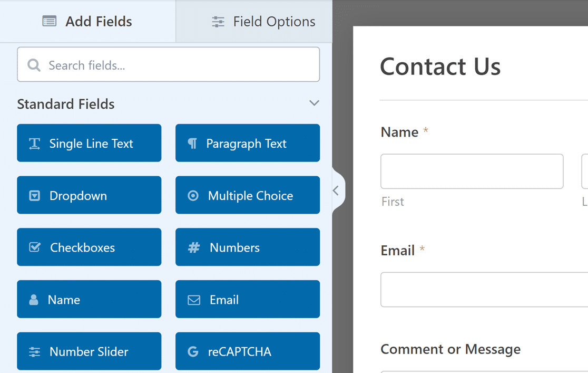Click the Checkboxes field icon
Image resolution: width=588 pixels, height=373 pixels.
35,247
